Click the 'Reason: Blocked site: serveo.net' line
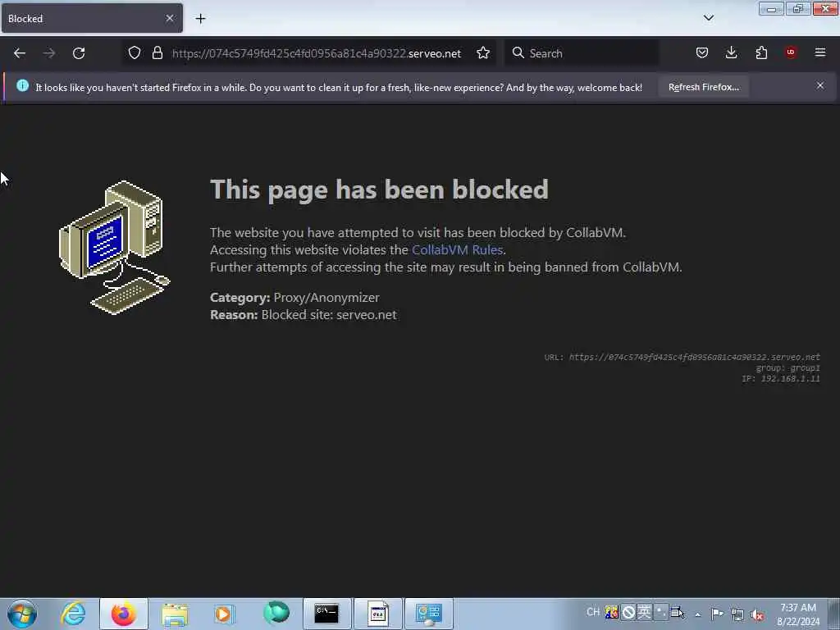Viewport: 840px width, 630px height. (x=304, y=315)
